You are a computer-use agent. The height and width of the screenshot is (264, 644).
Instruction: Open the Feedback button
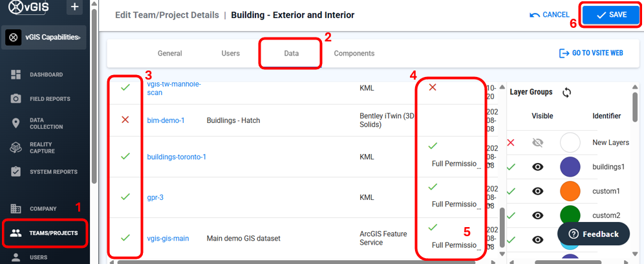point(594,234)
